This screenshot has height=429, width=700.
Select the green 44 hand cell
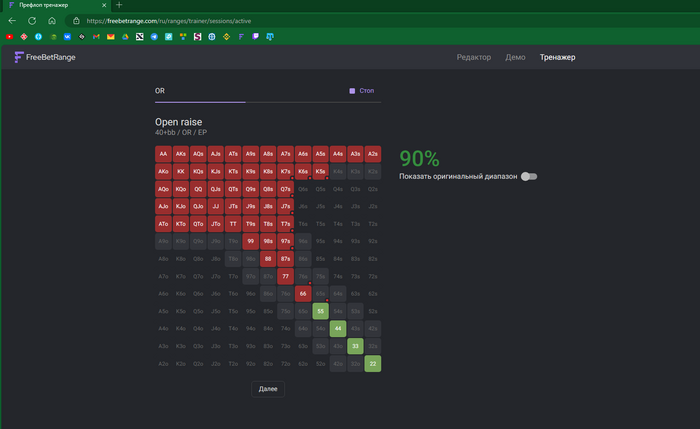tap(338, 329)
